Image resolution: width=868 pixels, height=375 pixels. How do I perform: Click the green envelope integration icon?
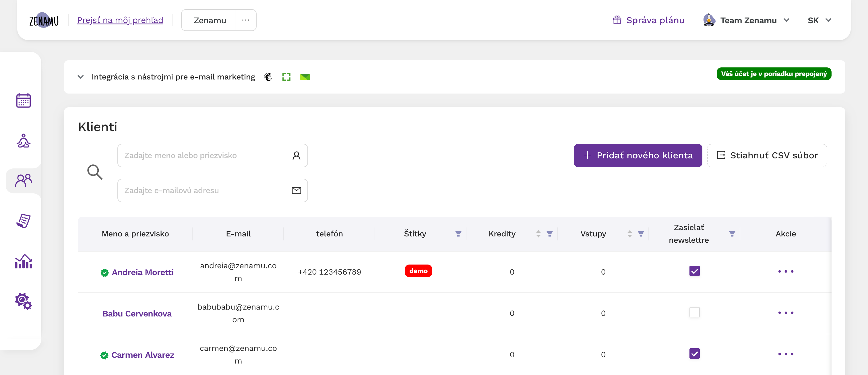pyautogui.click(x=305, y=77)
